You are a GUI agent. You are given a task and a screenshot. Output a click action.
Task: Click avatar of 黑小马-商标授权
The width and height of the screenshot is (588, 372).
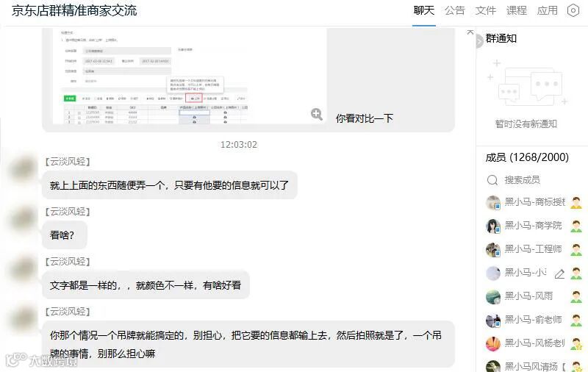[x=493, y=202]
